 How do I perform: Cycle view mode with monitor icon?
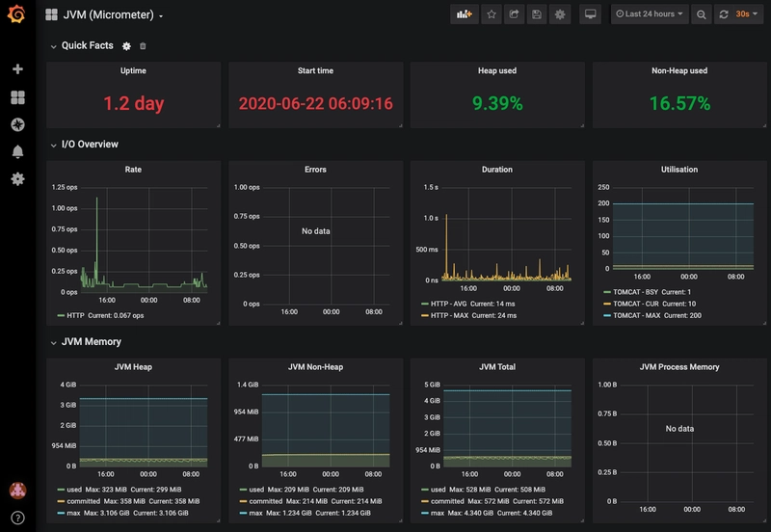tap(591, 14)
